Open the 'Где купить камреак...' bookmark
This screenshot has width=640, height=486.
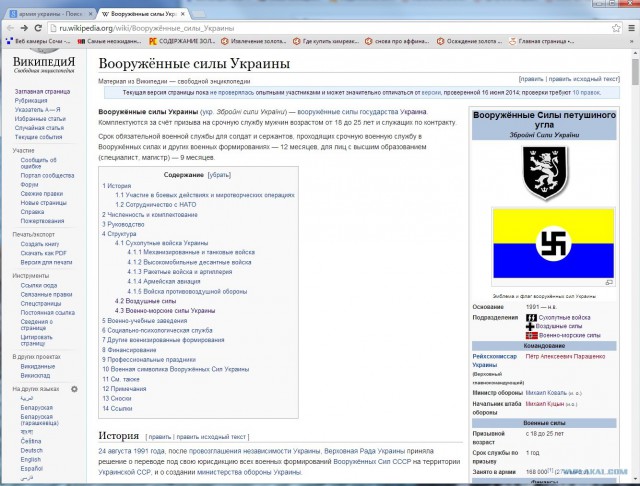(x=326, y=41)
